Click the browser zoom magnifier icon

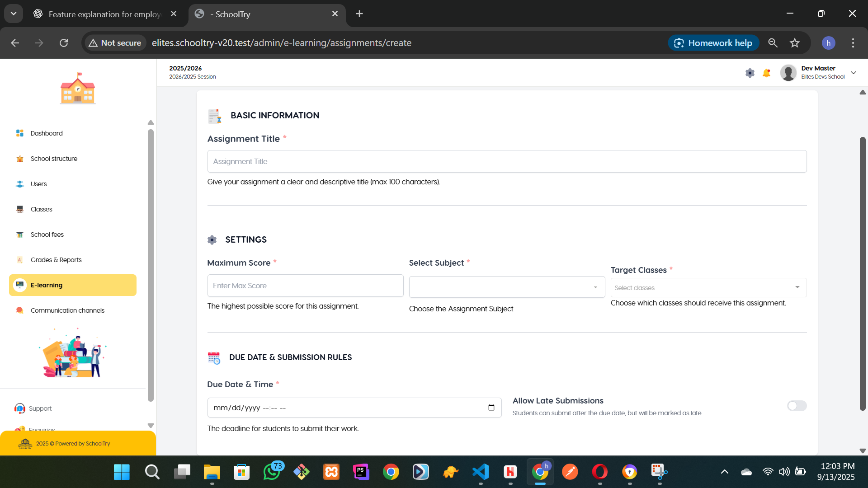point(773,43)
